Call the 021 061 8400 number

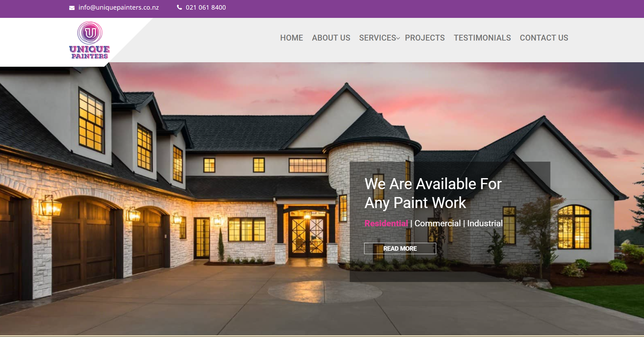pos(206,8)
